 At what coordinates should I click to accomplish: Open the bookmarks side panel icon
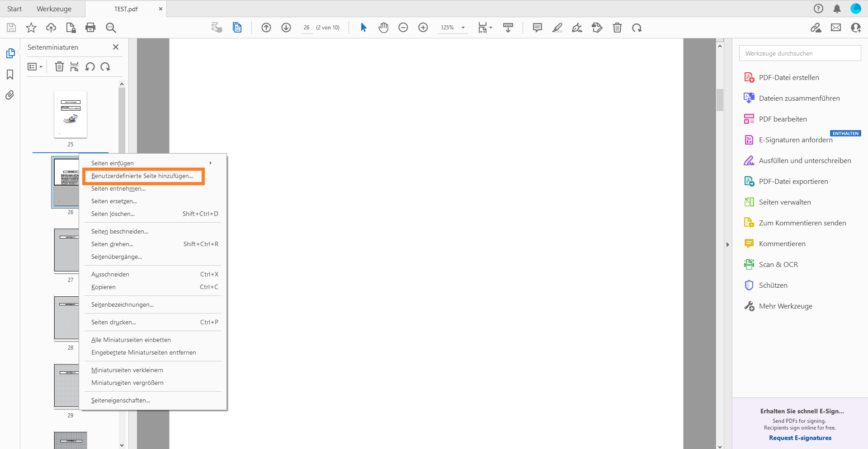click(x=10, y=75)
